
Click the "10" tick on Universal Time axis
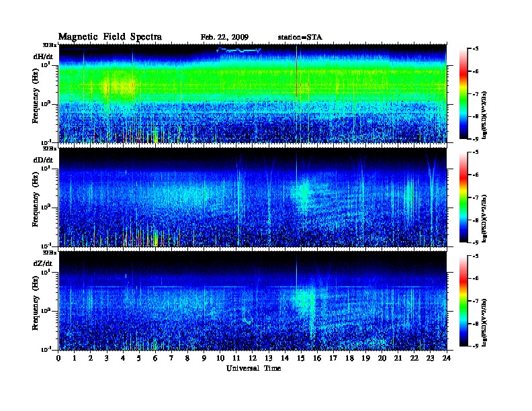click(220, 358)
